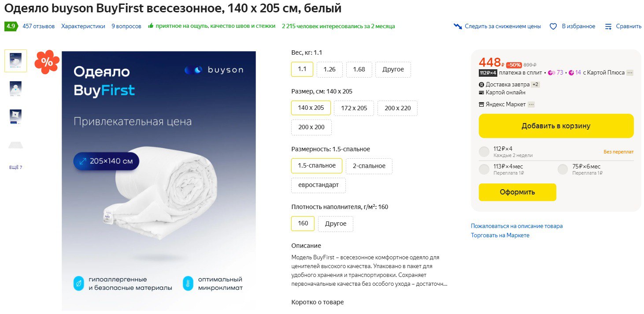Open ellipsis next to Яндекс Маркет seller
Image resolution: width=644 pixels, height=314 pixels.
pos(531,105)
